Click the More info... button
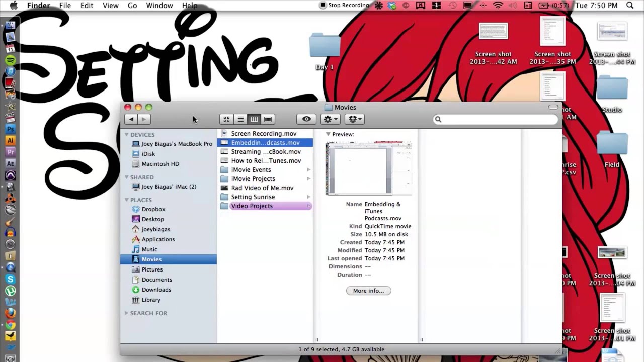This screenshot has width=644, height=362. [368, 291]
